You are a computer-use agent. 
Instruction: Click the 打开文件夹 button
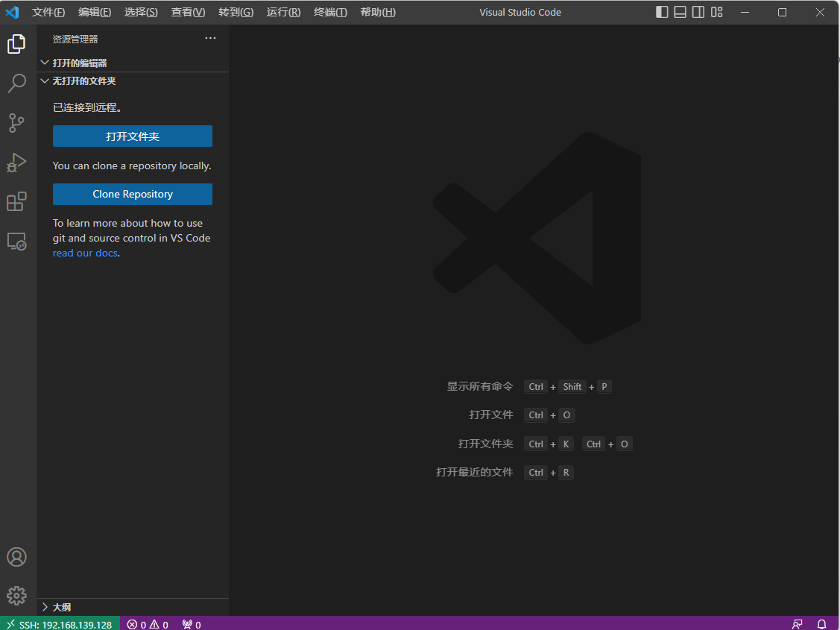click(x=133, y=136)
